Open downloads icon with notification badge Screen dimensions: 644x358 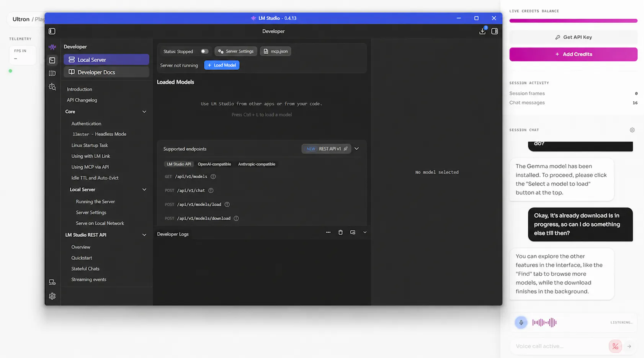tap(482, 31)
